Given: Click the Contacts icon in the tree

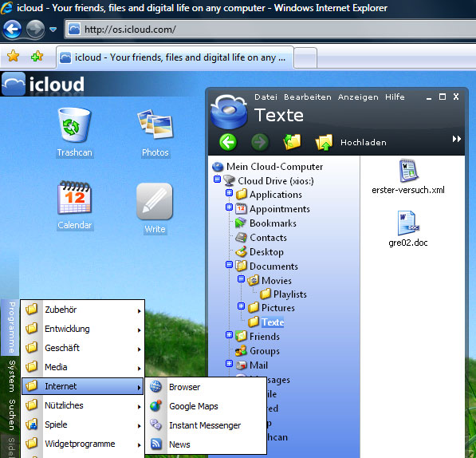Looking at the screenshot, I should click(x=241, y=237).
